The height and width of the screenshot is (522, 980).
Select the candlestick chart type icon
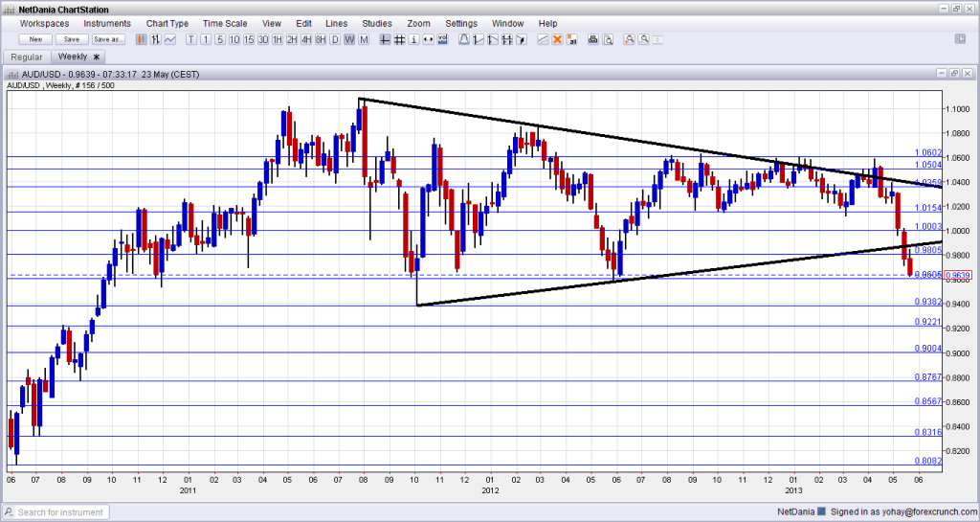click(x=142, y=39)
